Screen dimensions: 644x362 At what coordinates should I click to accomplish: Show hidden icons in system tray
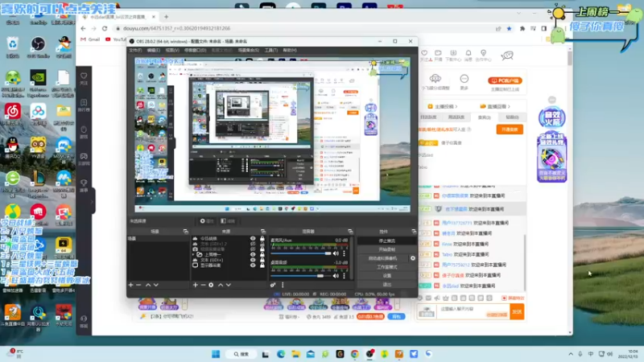click(x=571, y=354)
